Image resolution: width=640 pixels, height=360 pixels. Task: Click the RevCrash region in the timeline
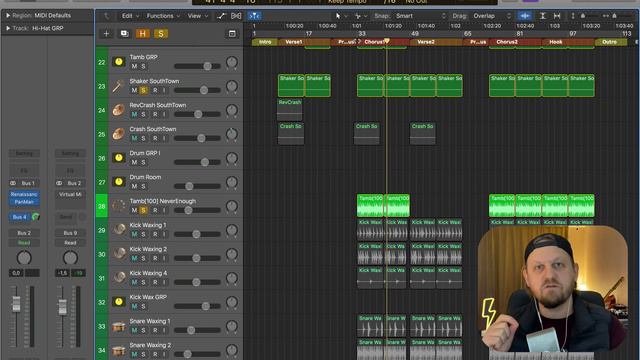coord(290,109)
